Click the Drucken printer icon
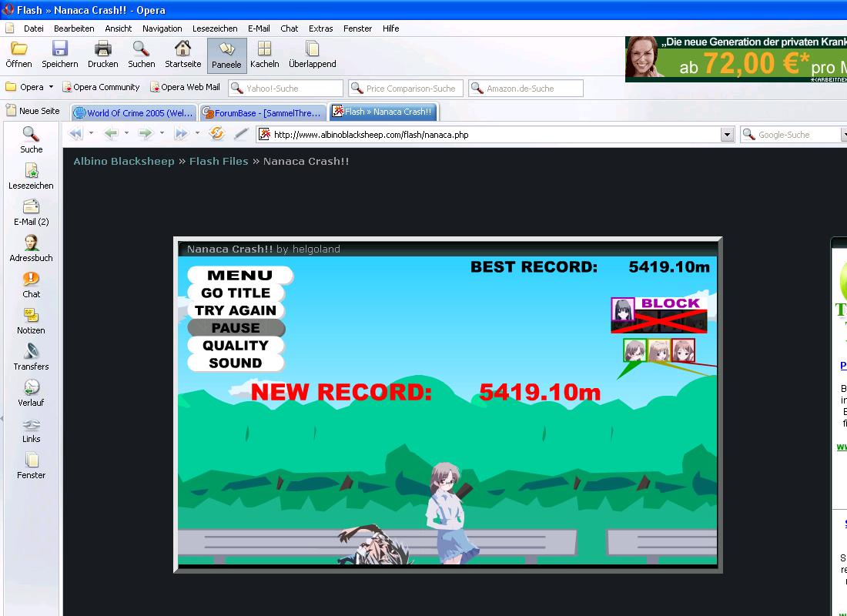 (x=102, y=49)
